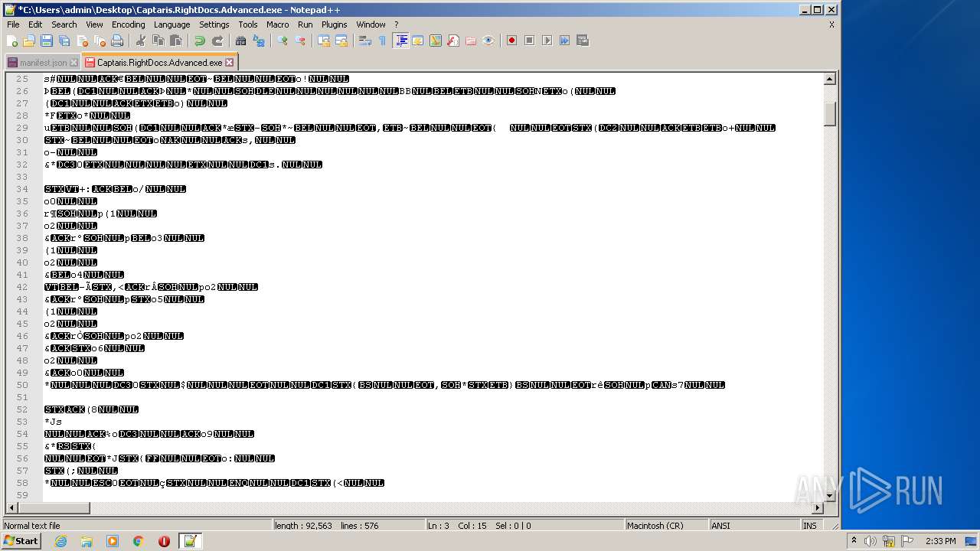Close the Captaris.RightDocs.Advanced.exe tab

229,63
